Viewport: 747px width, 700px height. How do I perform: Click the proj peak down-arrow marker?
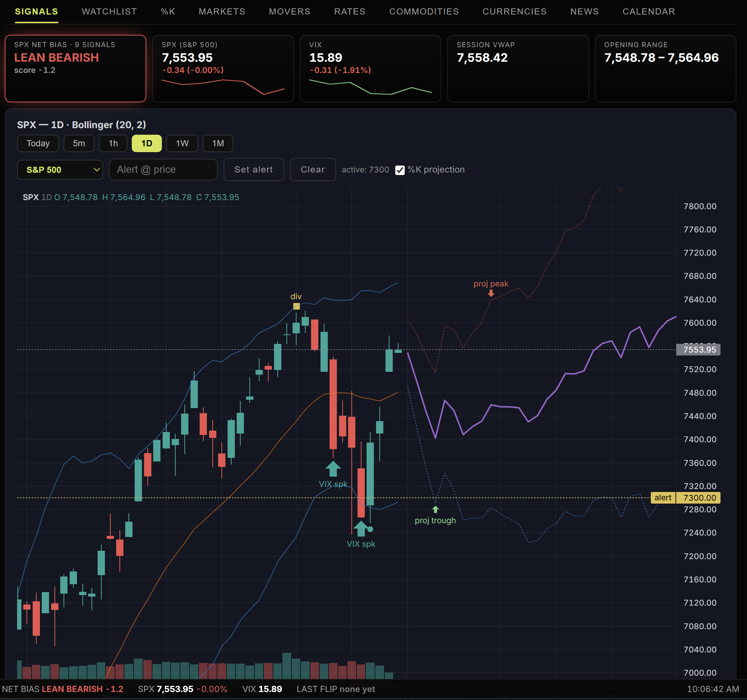[x=491, y=293]
